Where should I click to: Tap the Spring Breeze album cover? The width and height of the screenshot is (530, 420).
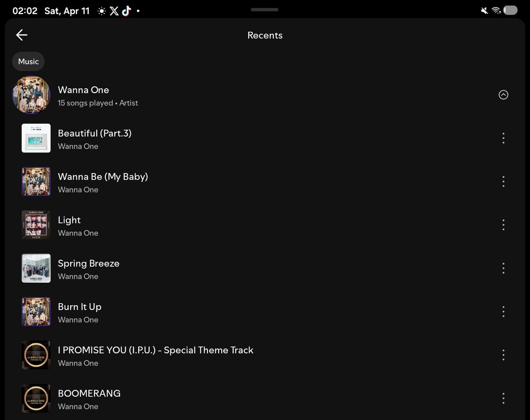(36, 268)
